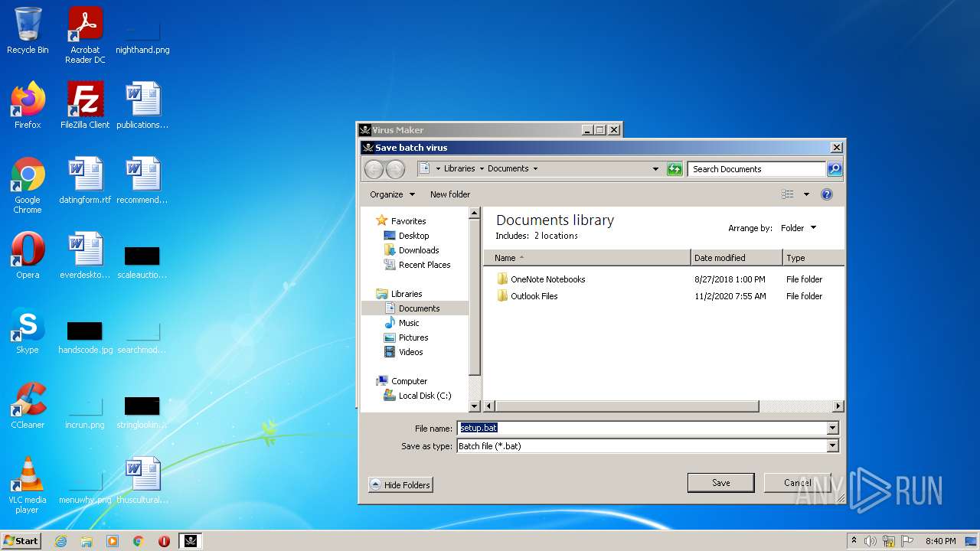980x551 pixels.
Task: Select Recent Places in navigation pane
Action: [424, 265]
